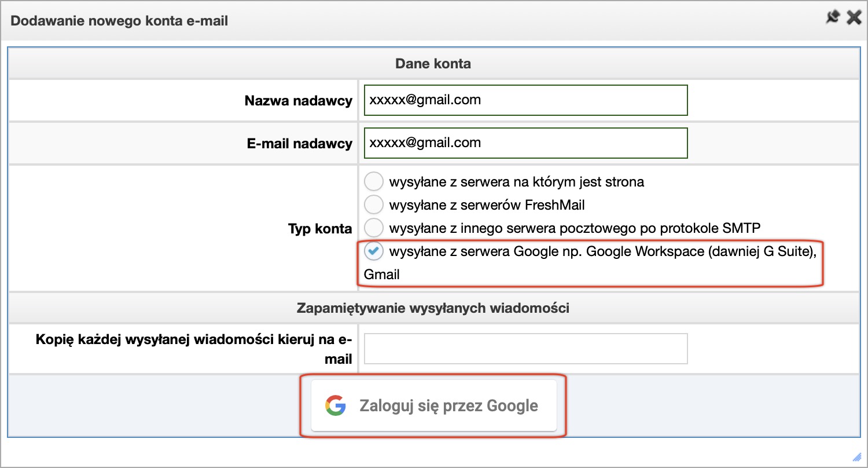This screenshot has height=468, width=868.
Task: Click the Google logo on the login button
Action: [335, 405]
